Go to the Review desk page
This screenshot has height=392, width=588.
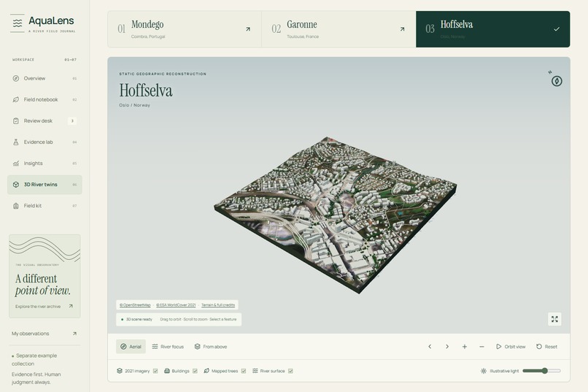[x=45, y=120]
